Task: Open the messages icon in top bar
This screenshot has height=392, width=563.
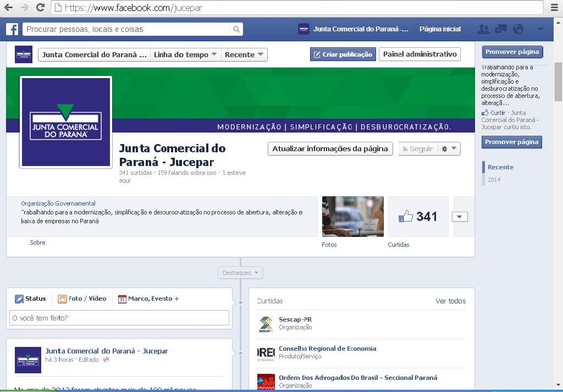Action: [x=500, y=29]
